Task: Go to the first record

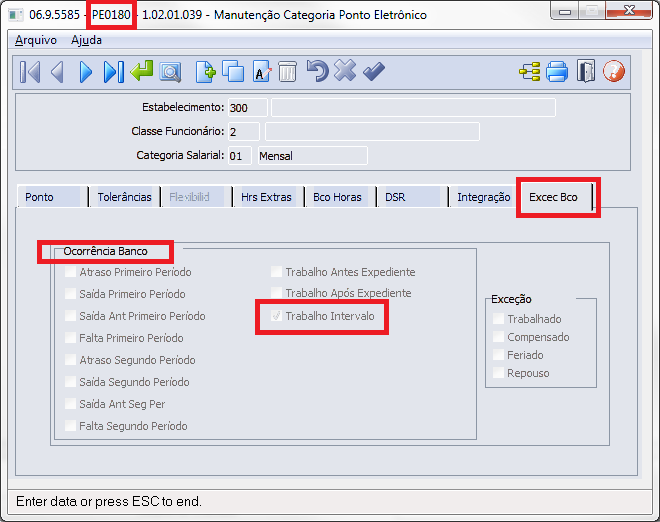Action: pos(30,72)
